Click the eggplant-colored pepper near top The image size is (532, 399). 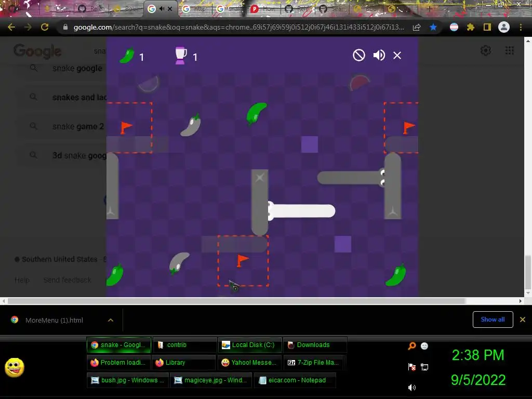click(191, 125)
